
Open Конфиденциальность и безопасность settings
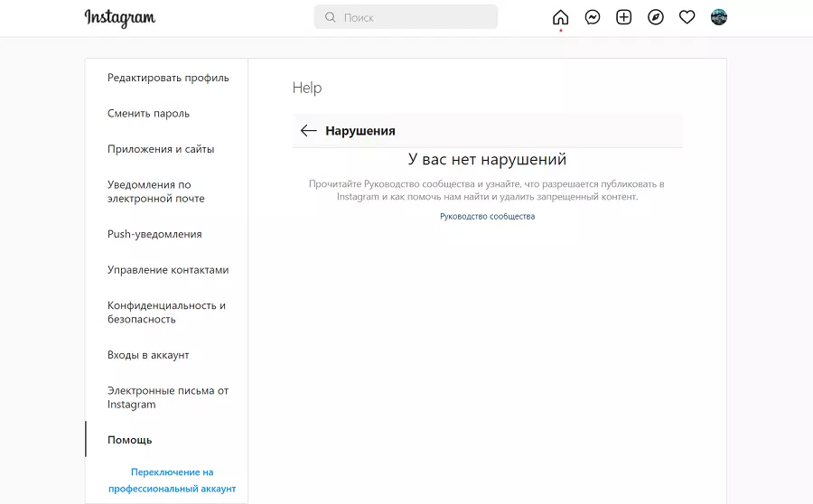[166, 313]
